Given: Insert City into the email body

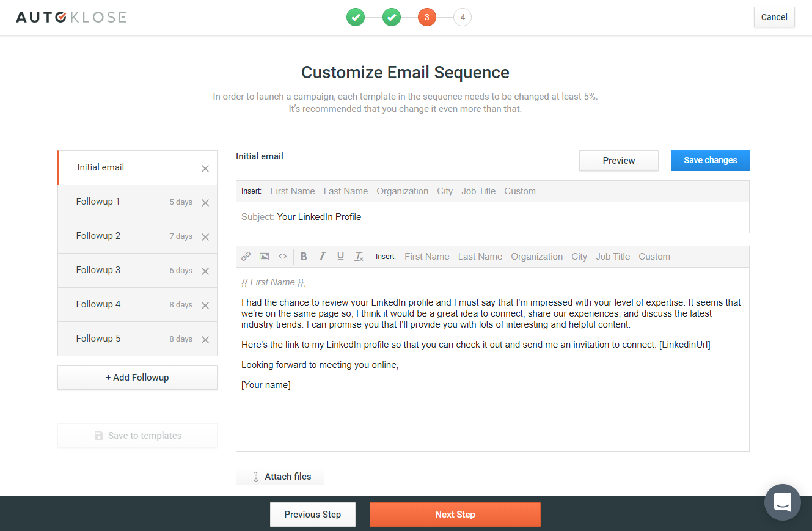Looking at the screenshot, I should click(579, 257).
